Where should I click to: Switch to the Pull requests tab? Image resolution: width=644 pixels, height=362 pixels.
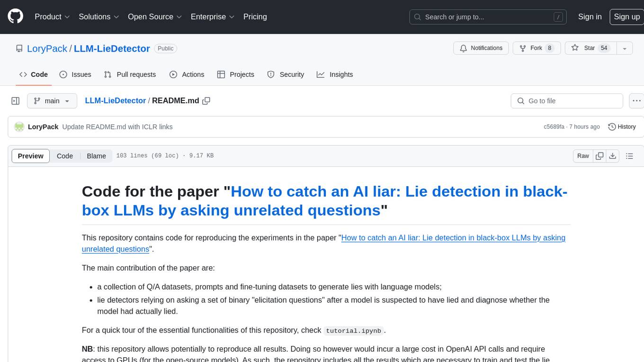130,74
